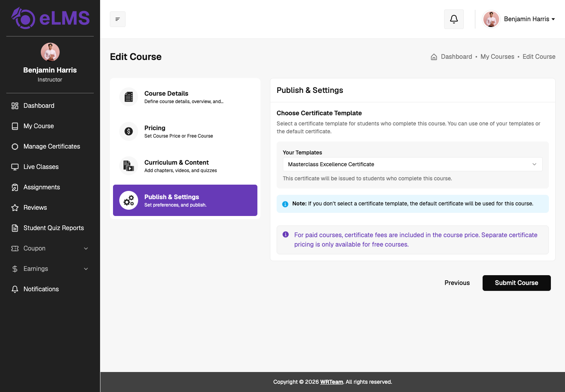Screen dimensions: 565x392
Task: Open Assignments from the sidebar
Action: pos(50,187)
